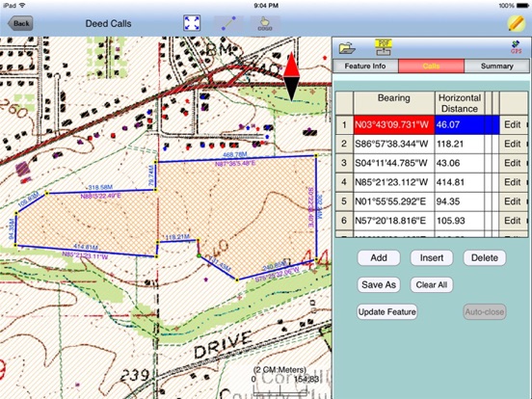Select the line drawing tool icon
532x399 pixels.
click(228, 24)
